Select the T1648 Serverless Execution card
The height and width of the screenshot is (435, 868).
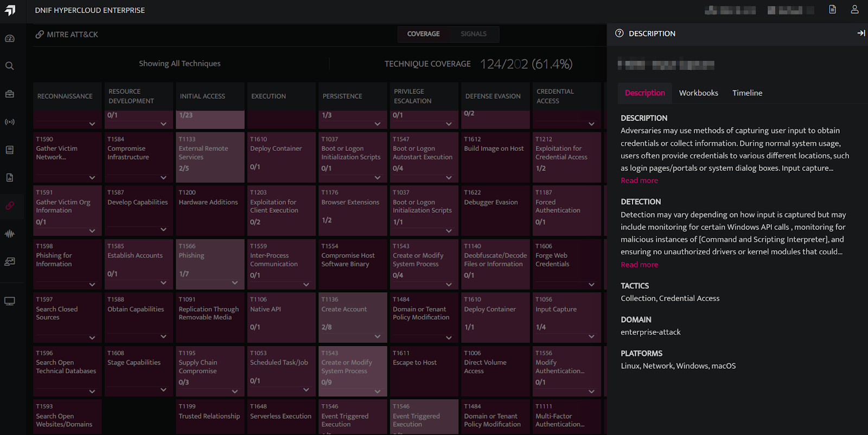(x=281, y=417)
